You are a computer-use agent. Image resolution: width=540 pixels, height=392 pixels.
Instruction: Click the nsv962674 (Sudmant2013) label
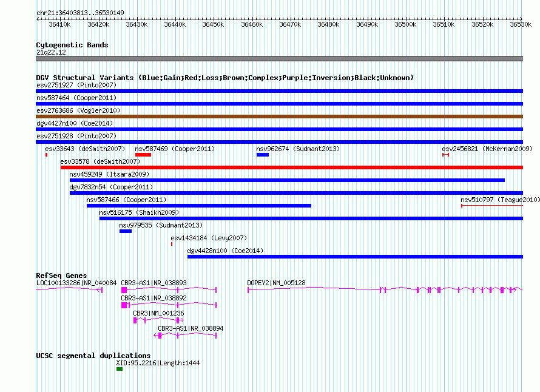(298, 149)
